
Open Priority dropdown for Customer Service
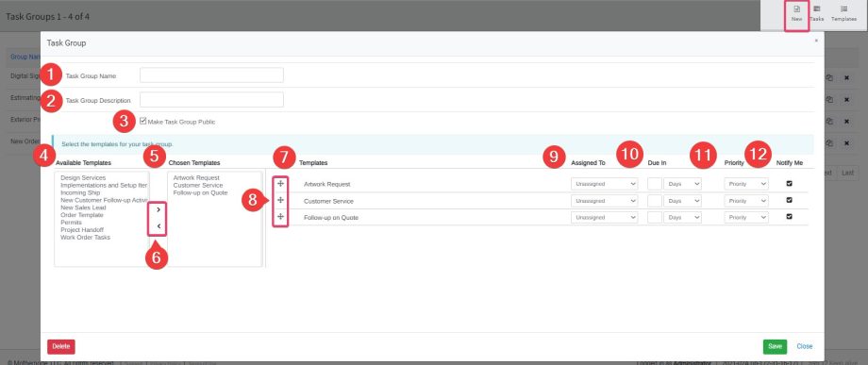(x=746, y=201)
